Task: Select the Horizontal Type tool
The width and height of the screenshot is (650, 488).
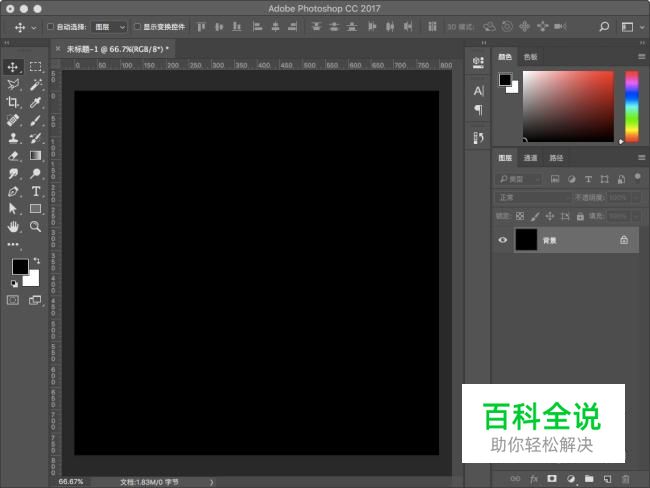Action: pos(35,191)
